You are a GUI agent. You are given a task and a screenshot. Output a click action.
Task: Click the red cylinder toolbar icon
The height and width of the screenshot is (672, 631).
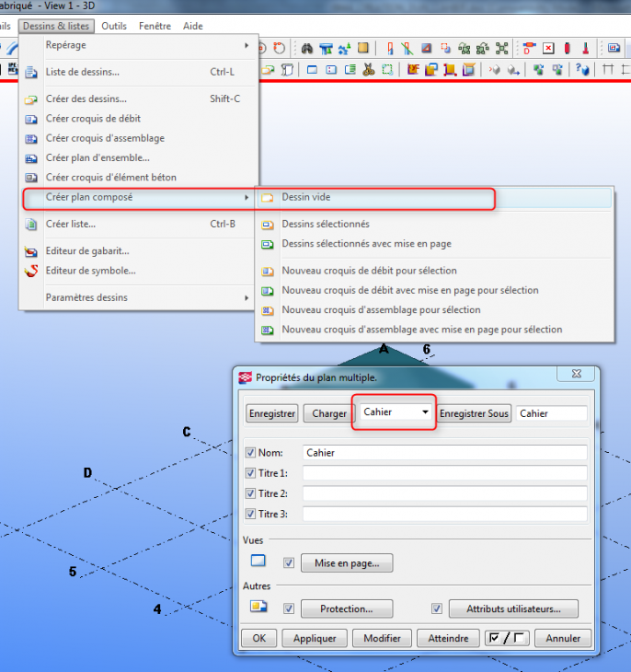[x=568, y=48]
